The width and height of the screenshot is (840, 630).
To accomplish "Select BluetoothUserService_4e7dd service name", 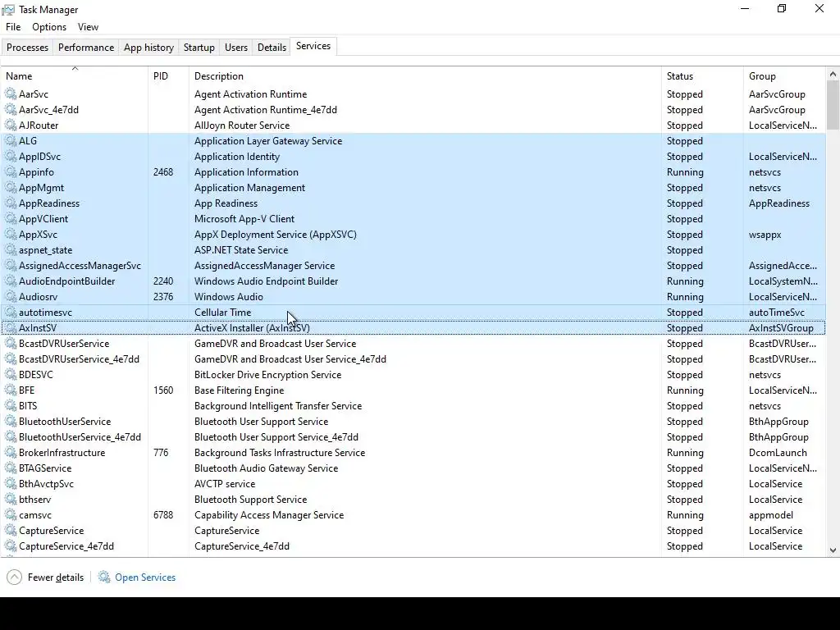I will [x=80, y=436].
